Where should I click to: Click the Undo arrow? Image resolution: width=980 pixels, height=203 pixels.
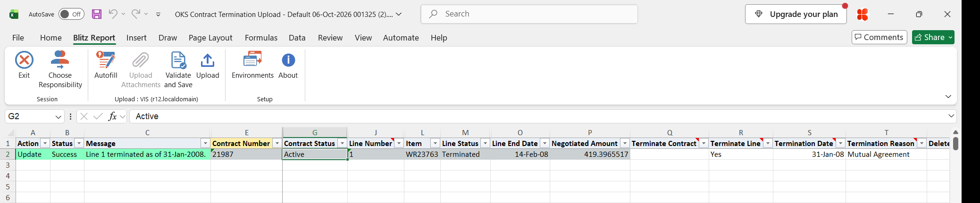click(113, 14)
